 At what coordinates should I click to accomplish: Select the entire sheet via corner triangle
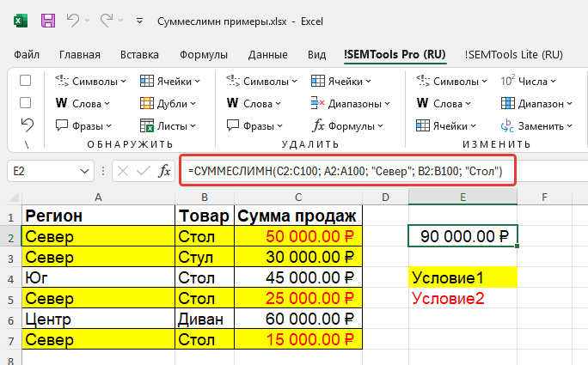(14, 198)
